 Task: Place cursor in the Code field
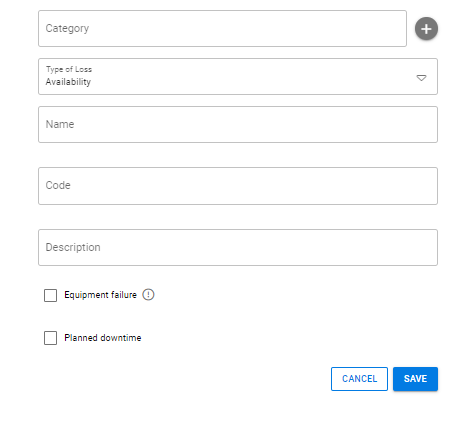pyautogui.click(x=238, y=186)
